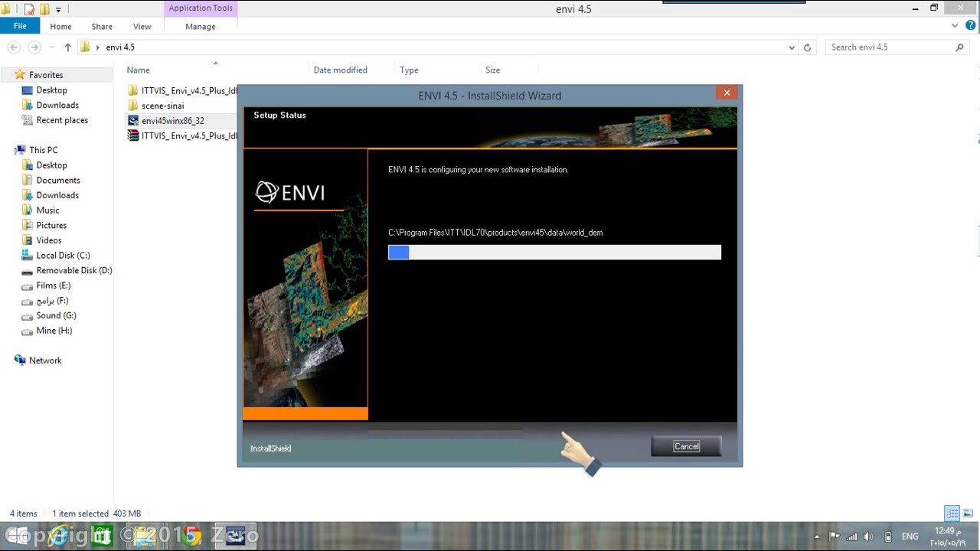
Task: Open Downloads under Favorites
Action: [57, 106]
